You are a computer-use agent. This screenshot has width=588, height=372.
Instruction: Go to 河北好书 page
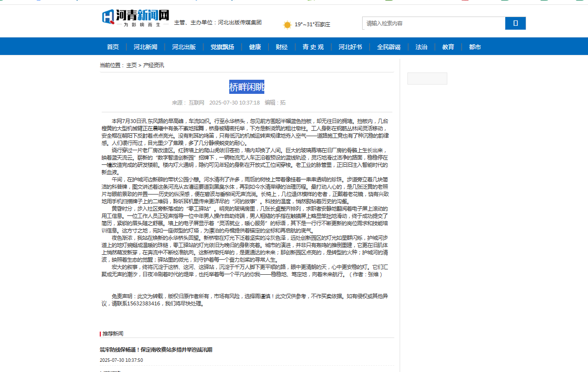point(350,47)
